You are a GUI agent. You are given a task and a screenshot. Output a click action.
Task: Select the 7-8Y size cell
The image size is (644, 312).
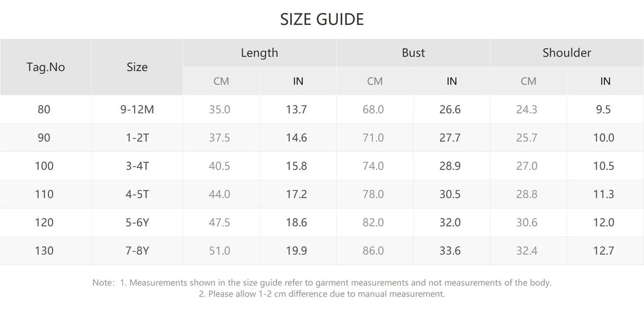(x=137, y=251)
